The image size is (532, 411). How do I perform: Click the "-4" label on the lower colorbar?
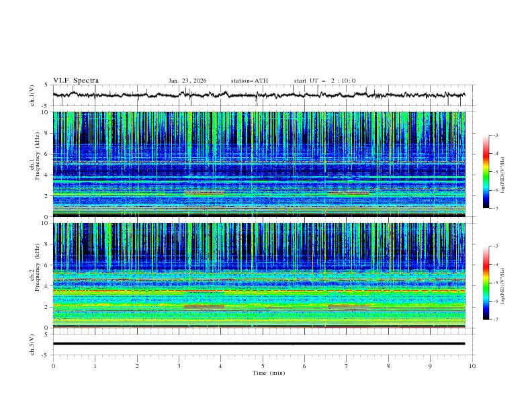point(496,265)
